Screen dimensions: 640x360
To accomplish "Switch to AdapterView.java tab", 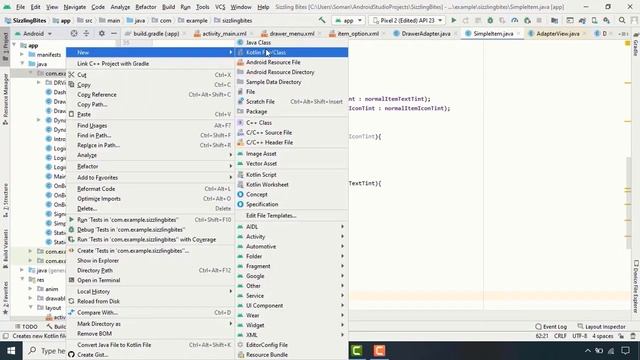I will (558, 33).
